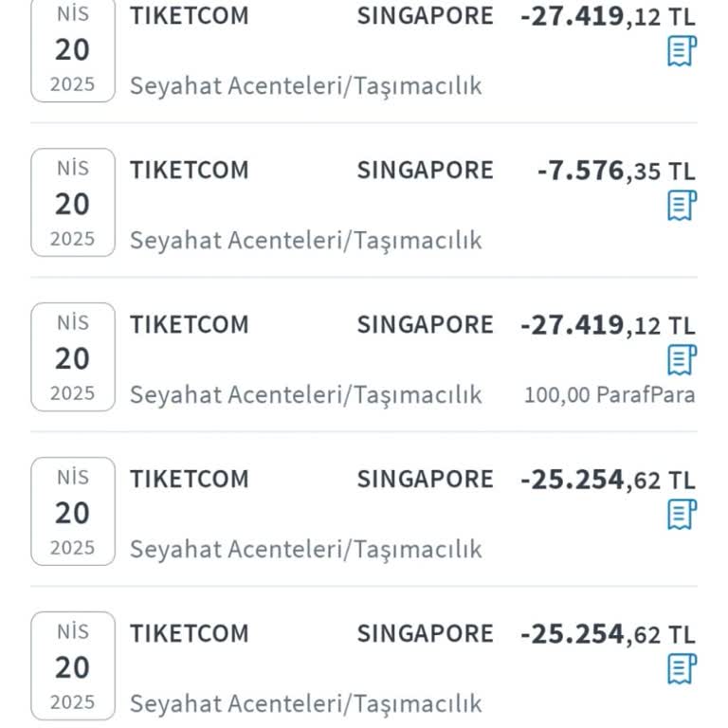
Task: Open receipt icon above 100,00 ParafPara
Action: click(x=682, y=359)
